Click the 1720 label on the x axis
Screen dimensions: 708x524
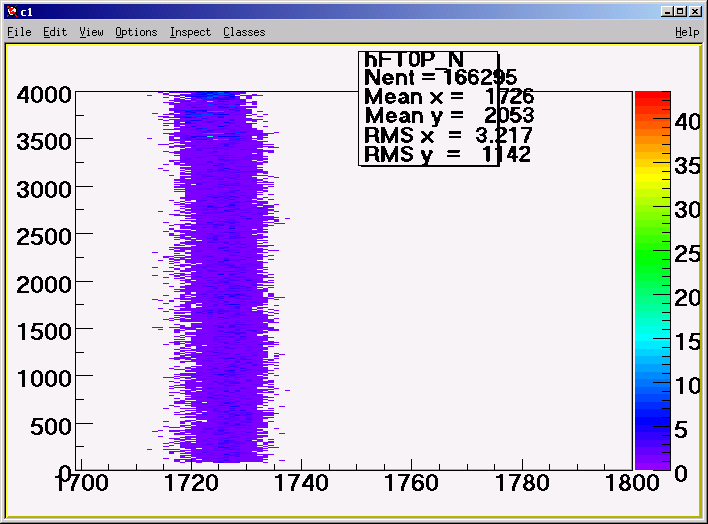pos(191,483)
